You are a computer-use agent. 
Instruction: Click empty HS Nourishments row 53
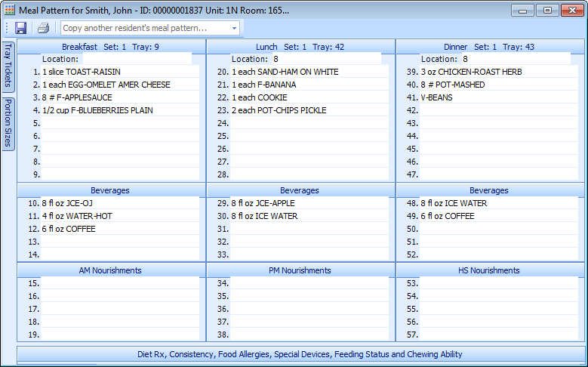499,283
